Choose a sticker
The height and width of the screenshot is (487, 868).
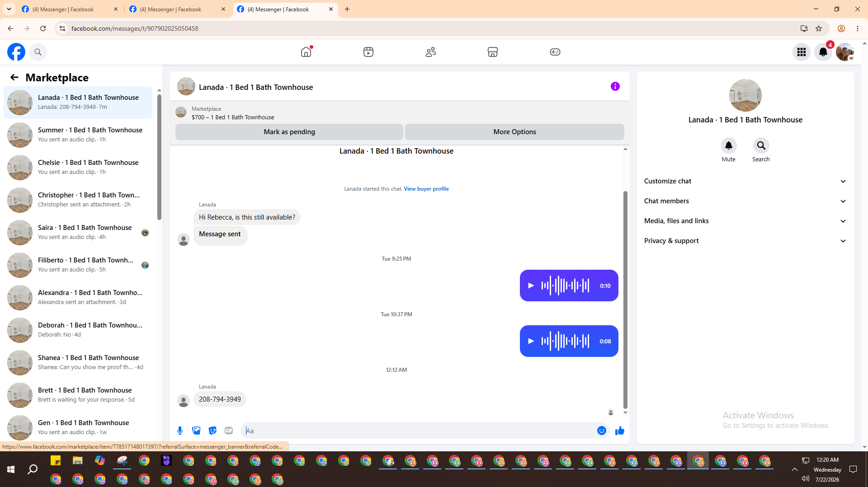point(212,431)
